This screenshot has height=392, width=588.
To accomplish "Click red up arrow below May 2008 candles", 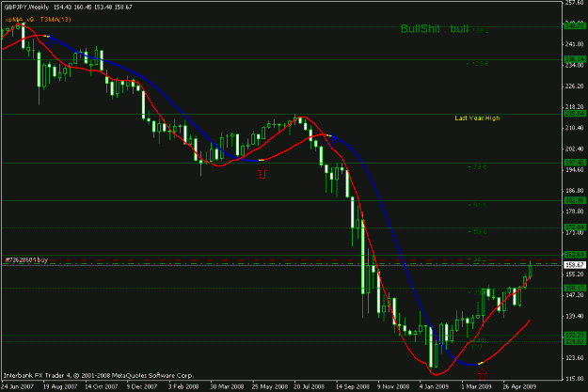I will [262, 173].
